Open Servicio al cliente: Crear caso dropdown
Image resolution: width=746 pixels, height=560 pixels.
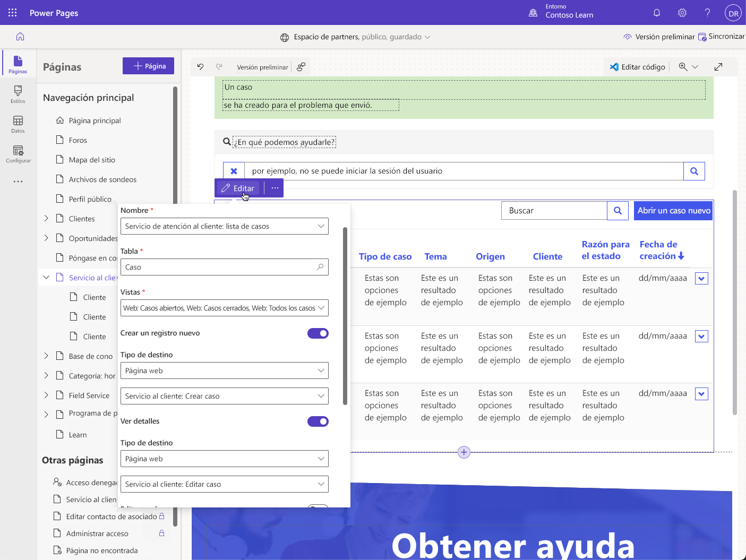point(225,396)
